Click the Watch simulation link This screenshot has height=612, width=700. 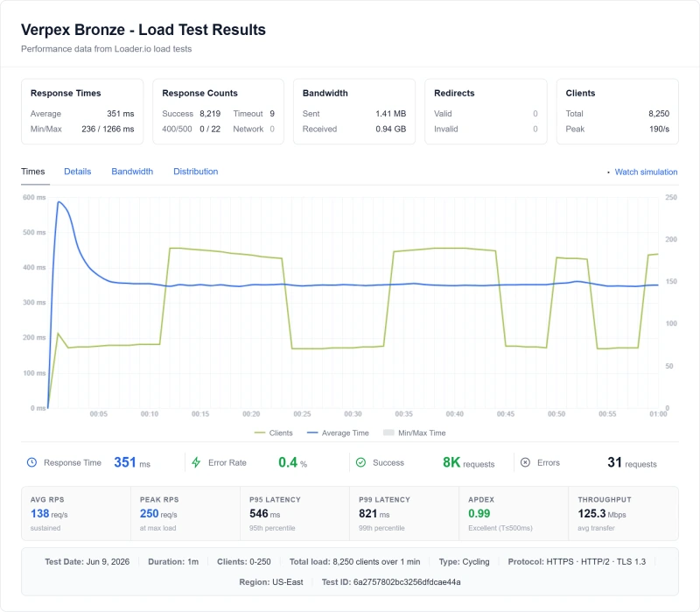[646, 172]
